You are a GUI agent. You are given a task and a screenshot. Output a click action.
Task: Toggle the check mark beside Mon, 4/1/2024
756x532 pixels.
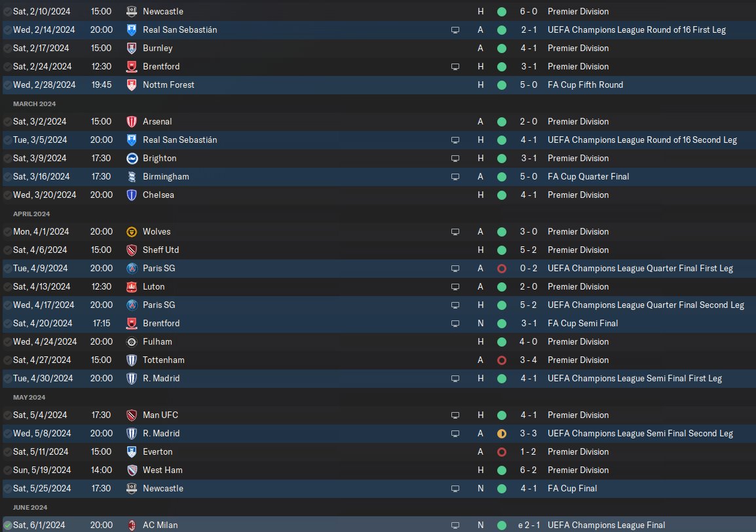[x=7, y=231]
